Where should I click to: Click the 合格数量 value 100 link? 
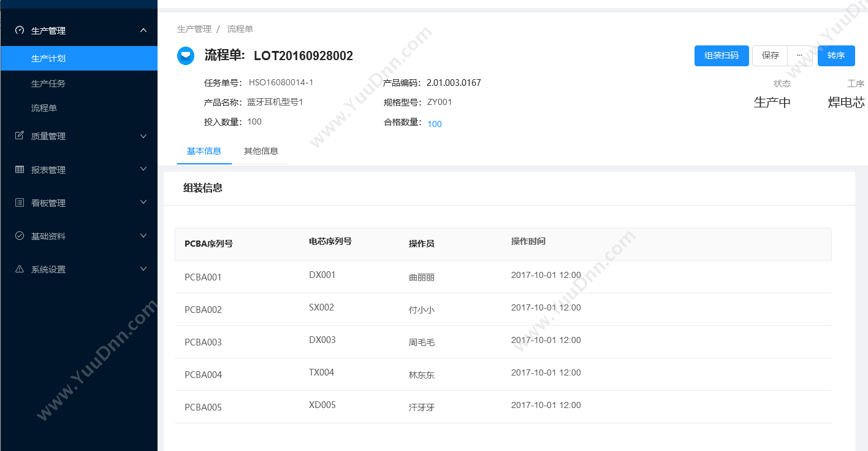435,124
